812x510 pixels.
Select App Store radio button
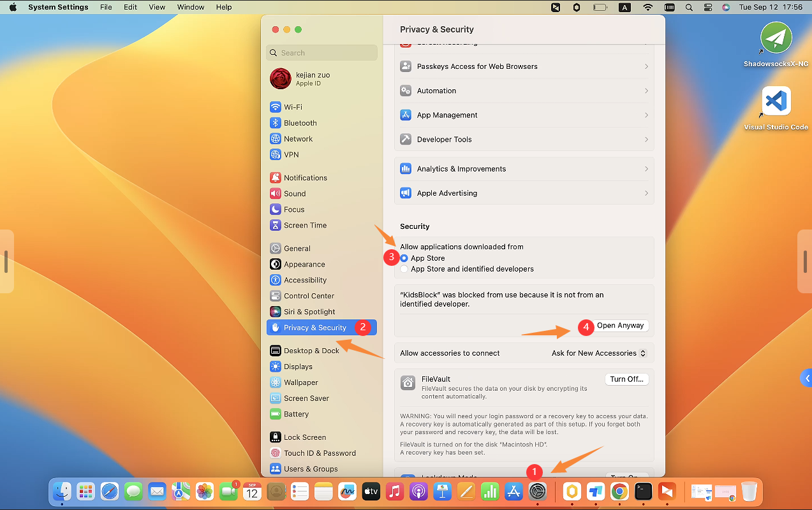[x=404, y=258]
